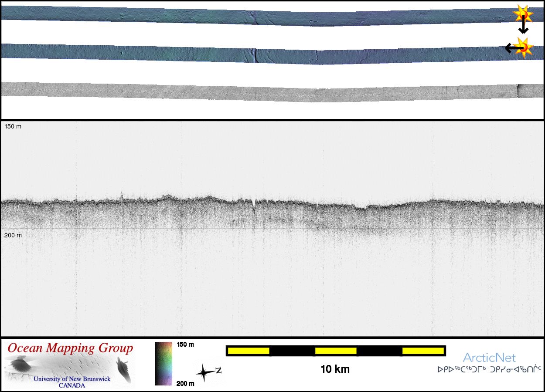Click the 200 m color scale label
Viewport: 545px width, 392px height.
point(185,383)
